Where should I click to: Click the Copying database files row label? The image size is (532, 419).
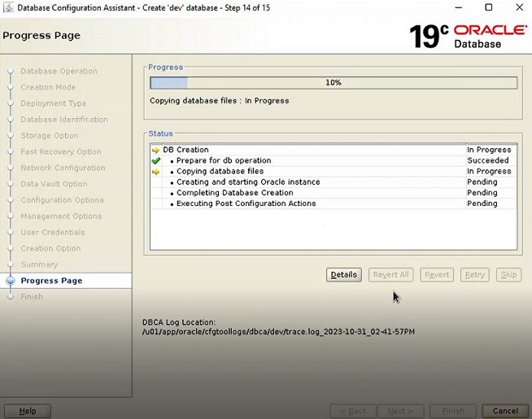220,172
